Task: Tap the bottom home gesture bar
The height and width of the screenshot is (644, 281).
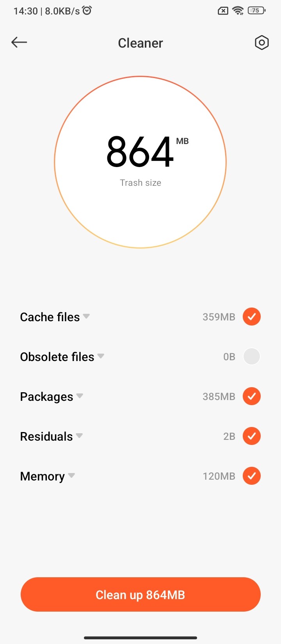Action: 140,638
